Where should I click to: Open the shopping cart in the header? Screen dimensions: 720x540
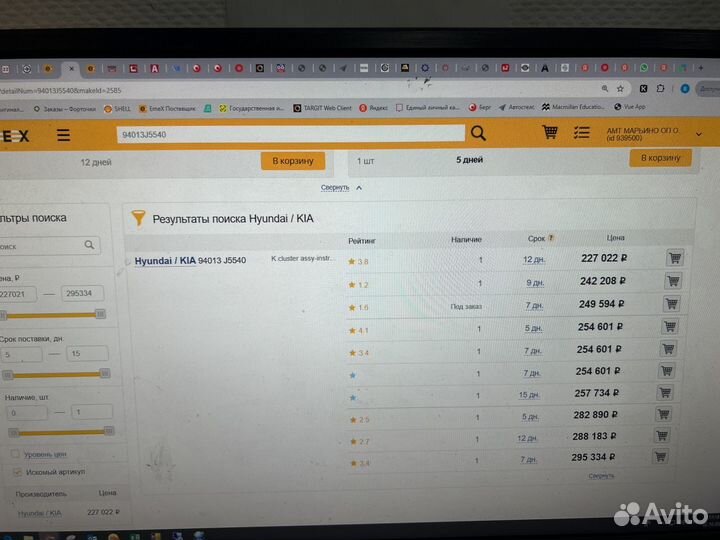coord(550,132)
